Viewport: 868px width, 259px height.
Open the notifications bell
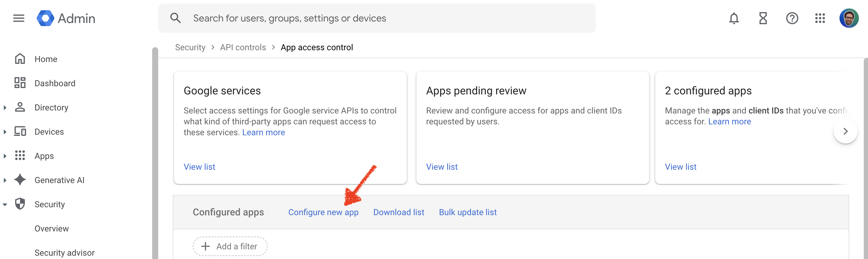click(733, 18)
